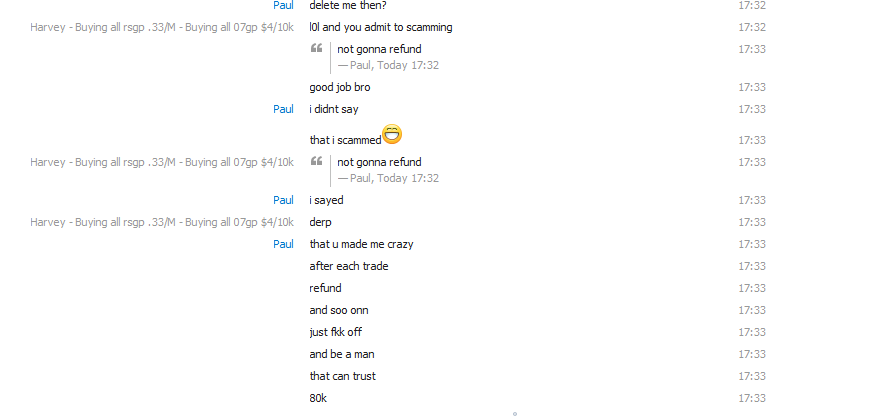869x417 pixels.
Task: Click the 'after each trade' message
Action: pos(349,266)
